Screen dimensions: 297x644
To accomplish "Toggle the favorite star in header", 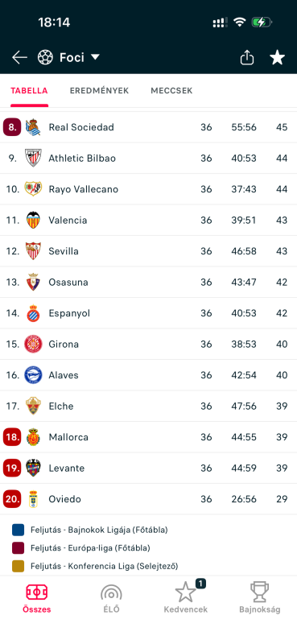I will point(278,57).
